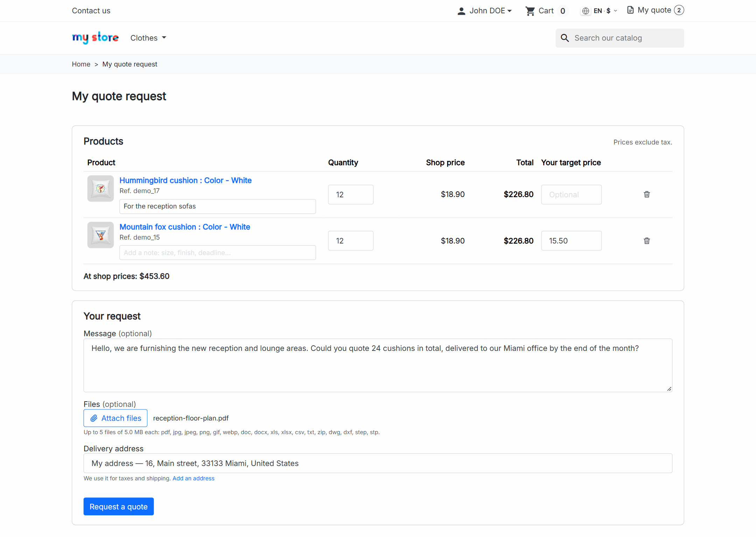Click the Attach files button
Screen dimensions: 756x537
pyautogui.click(x=115, y=418)
